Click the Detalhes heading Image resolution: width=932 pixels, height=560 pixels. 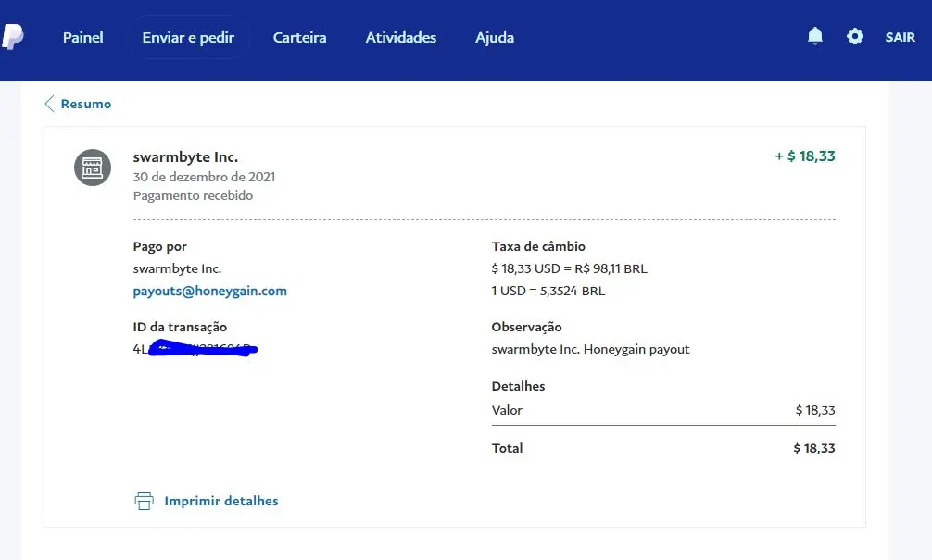click(518, 386)
